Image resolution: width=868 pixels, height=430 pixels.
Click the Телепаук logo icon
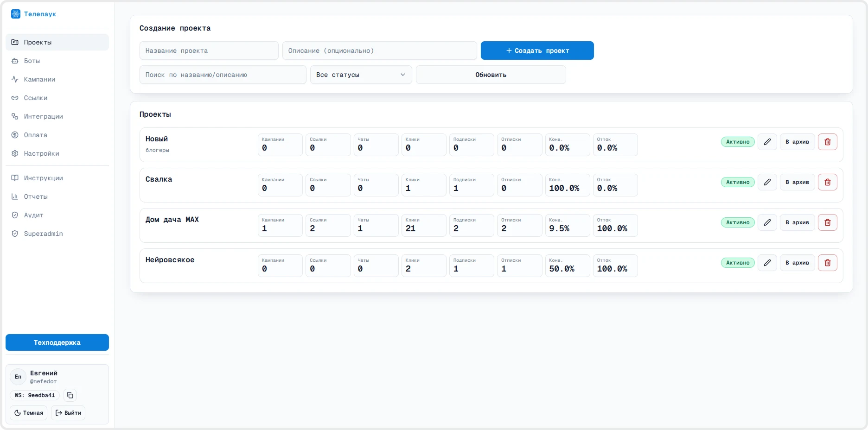[x=16, y=14]
